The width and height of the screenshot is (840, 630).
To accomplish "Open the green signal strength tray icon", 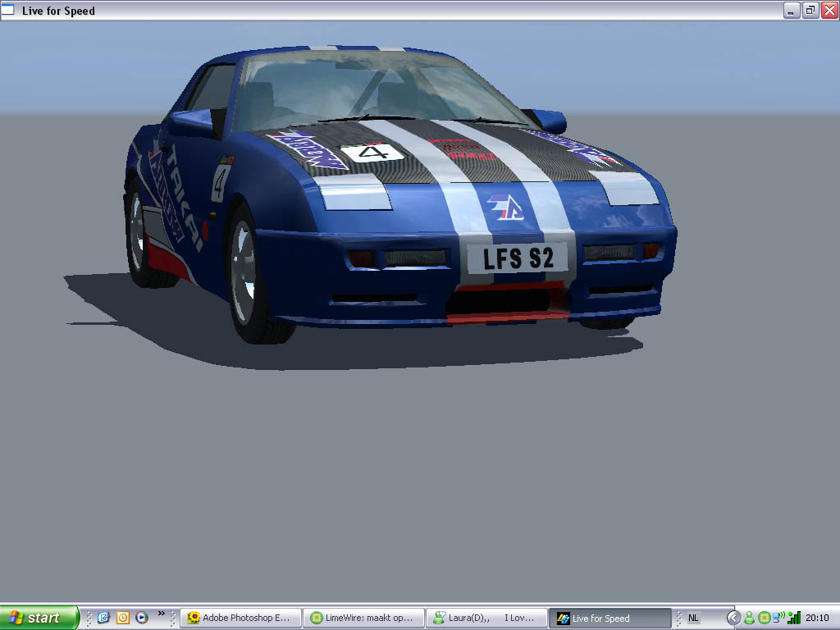I will pyautogui.click(x=794, y=618).
